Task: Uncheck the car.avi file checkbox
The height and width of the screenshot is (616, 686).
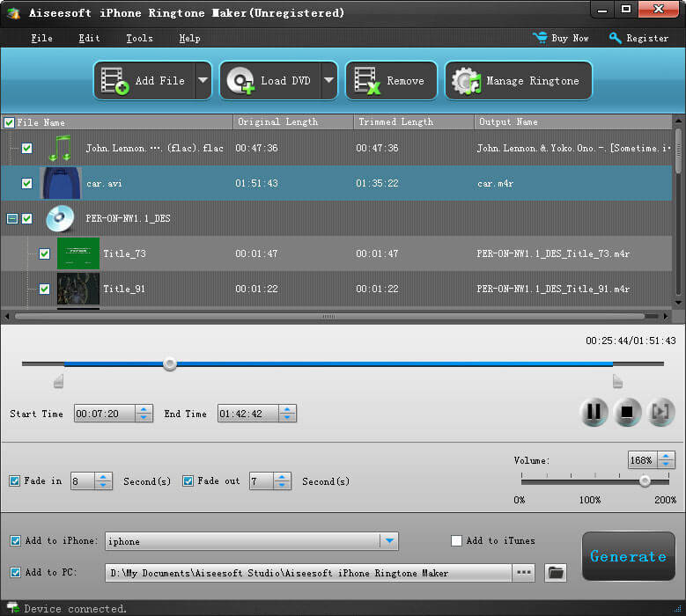Action: tap(26, 184)
